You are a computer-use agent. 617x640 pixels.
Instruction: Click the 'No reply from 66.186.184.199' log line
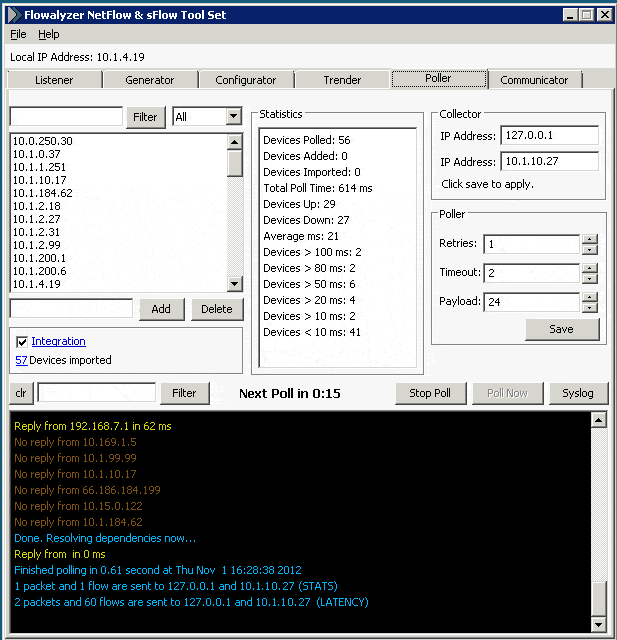coord(87,490)
